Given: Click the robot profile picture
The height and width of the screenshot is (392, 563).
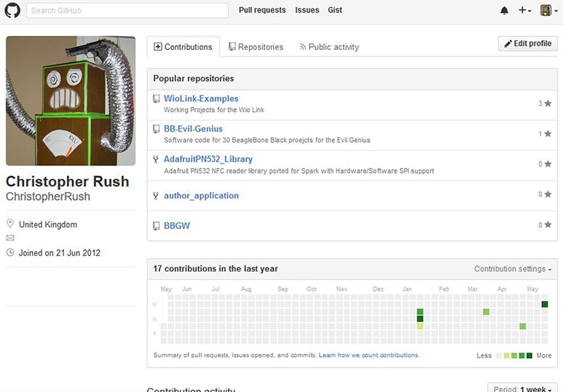Looking at the screenshot, I should (x=70, y=101).
